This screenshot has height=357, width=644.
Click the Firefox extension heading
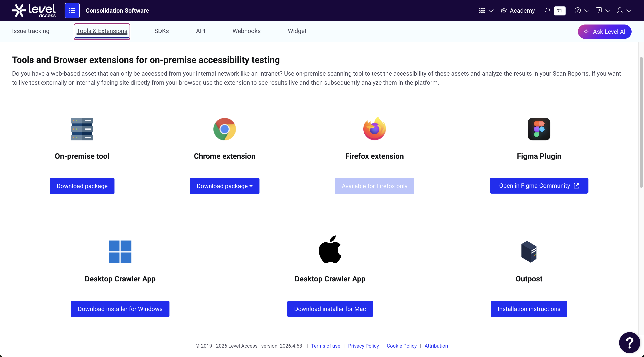pos(375,156)
